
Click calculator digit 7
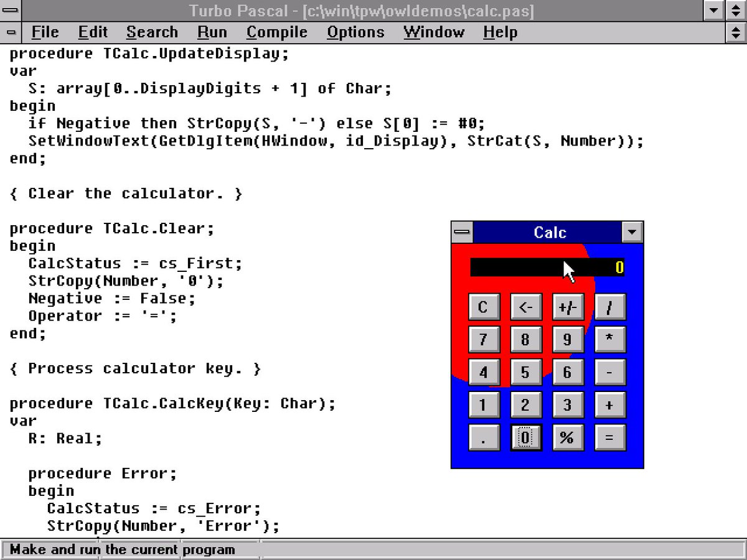point(483,340)
